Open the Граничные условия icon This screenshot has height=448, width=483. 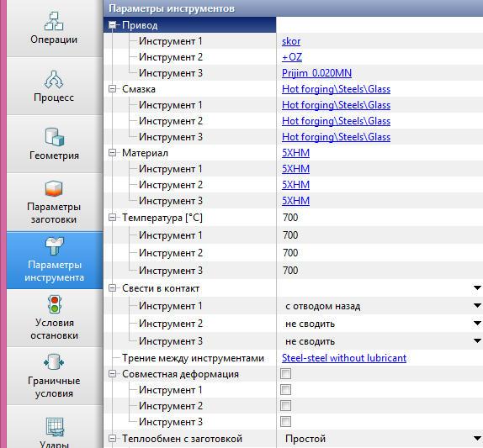(x=54, y=362)
